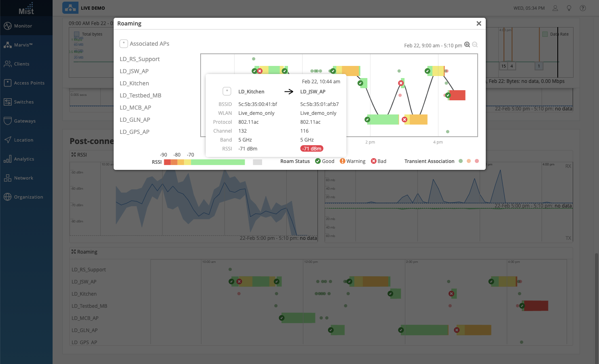Viewport: 599px width, 364px height.
Task: Open the help question mark icon
Action: [x=583, y=8]
